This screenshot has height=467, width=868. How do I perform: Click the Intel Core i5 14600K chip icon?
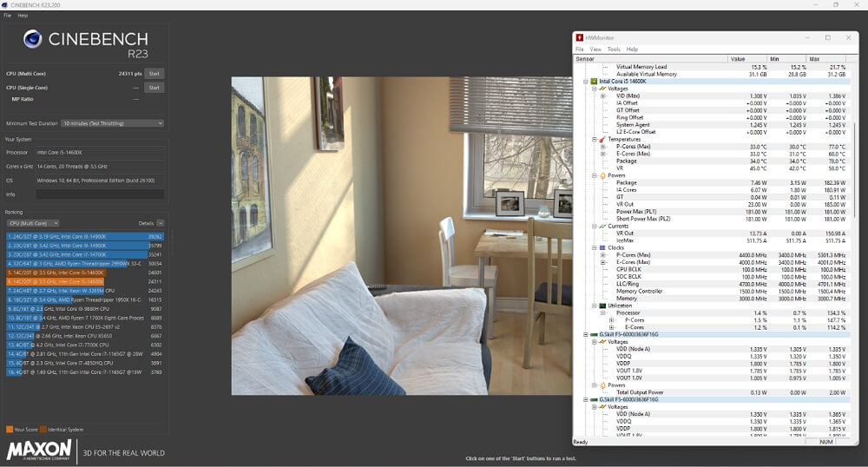[594, 81]
